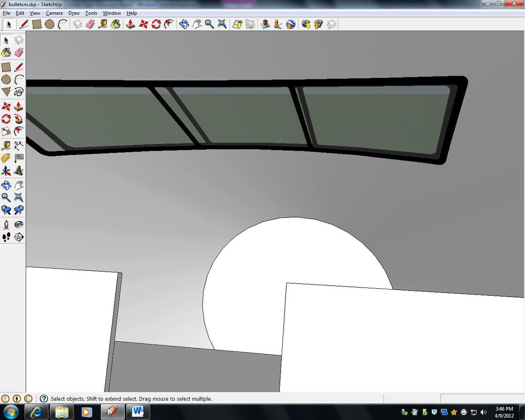Switch to Microsoft Word on taskbar

[138, 412]
